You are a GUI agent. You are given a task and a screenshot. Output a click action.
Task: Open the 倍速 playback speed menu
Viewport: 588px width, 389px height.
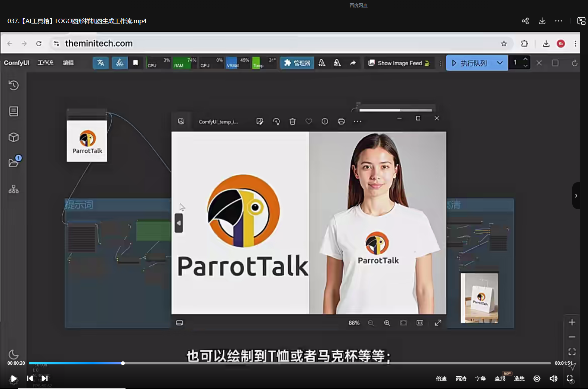[441, 379]
